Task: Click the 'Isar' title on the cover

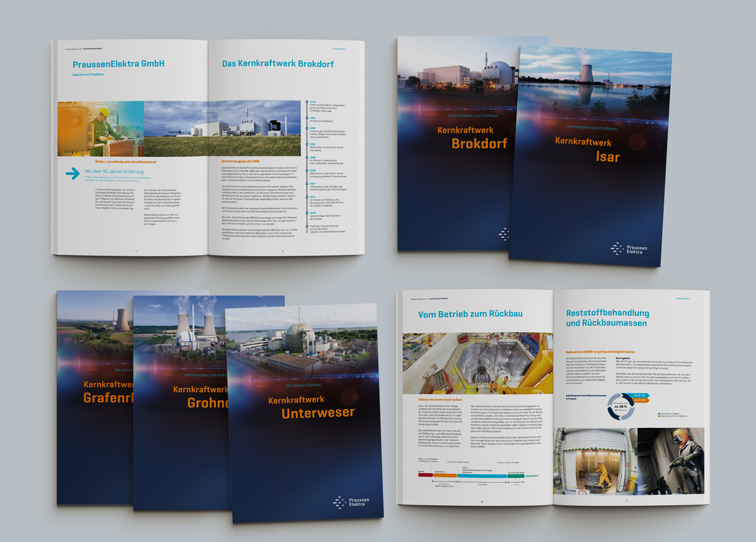Action: pyautogui.click(x=607, y=157)
